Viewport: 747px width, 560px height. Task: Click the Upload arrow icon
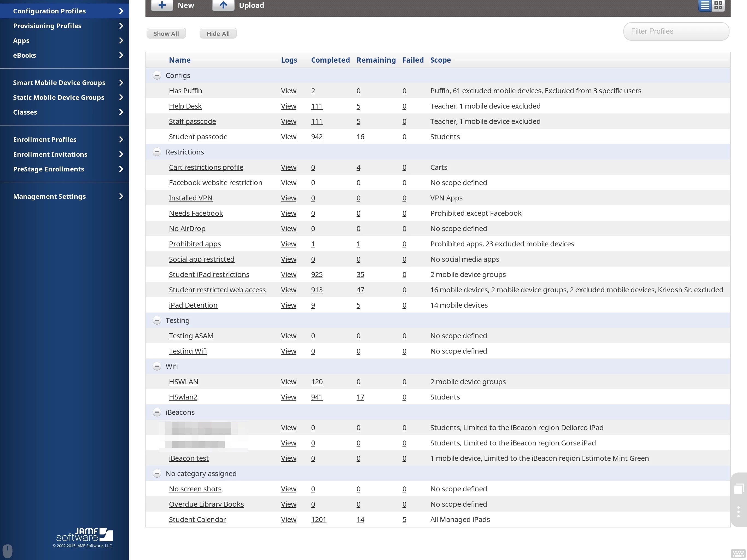223,5
